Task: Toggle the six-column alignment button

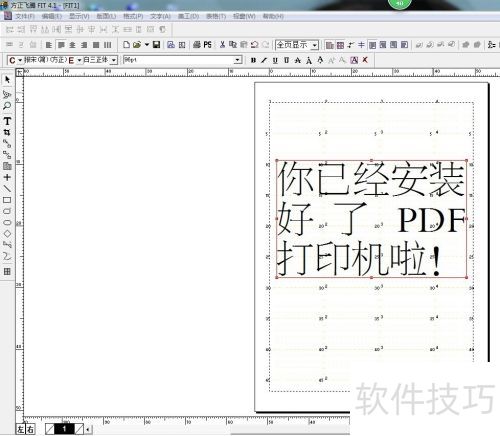Action: click(x=107, y=45)
